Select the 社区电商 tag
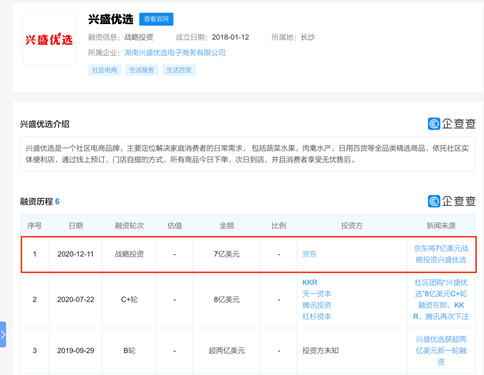 tap(104, 70)
